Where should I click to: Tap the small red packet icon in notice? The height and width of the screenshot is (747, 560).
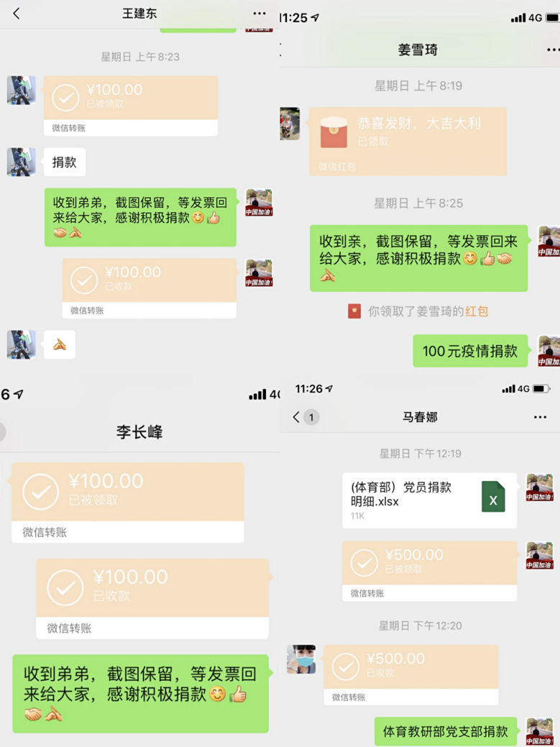click(x=354, y=311)
